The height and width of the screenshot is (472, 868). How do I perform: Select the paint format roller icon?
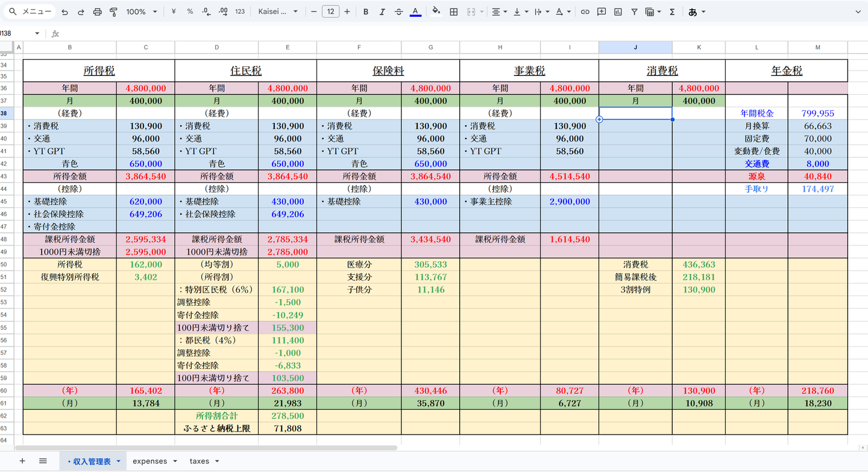pyautogui.click(x=114, y=11)
